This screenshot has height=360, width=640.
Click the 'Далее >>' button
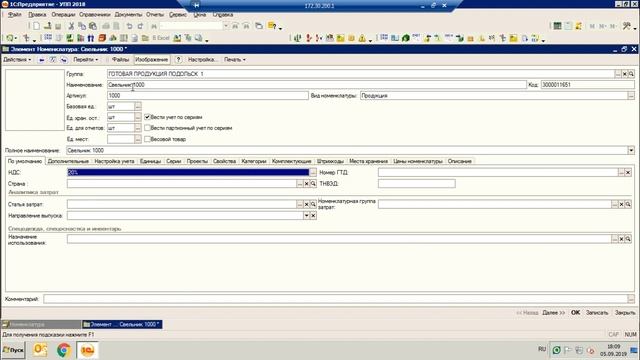(x=553, y=313)
